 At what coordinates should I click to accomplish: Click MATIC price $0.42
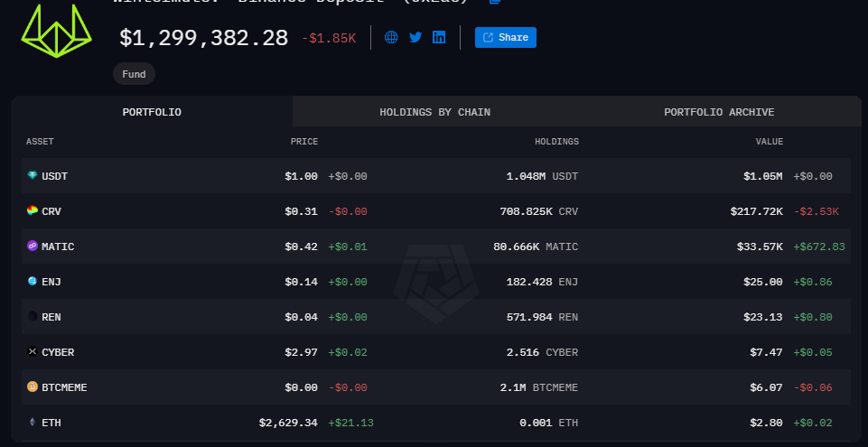pyautogui.click(x=301, y=247)
